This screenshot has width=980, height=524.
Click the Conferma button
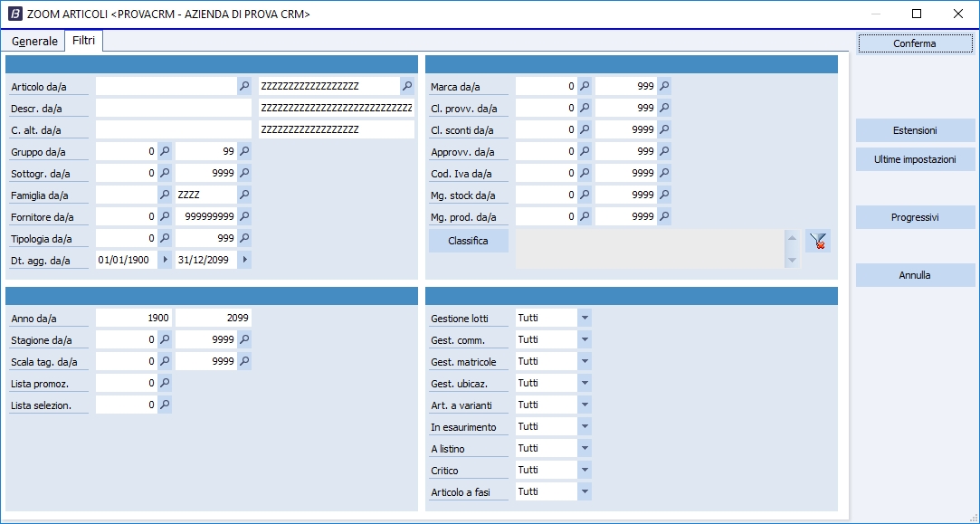[915, 43]
